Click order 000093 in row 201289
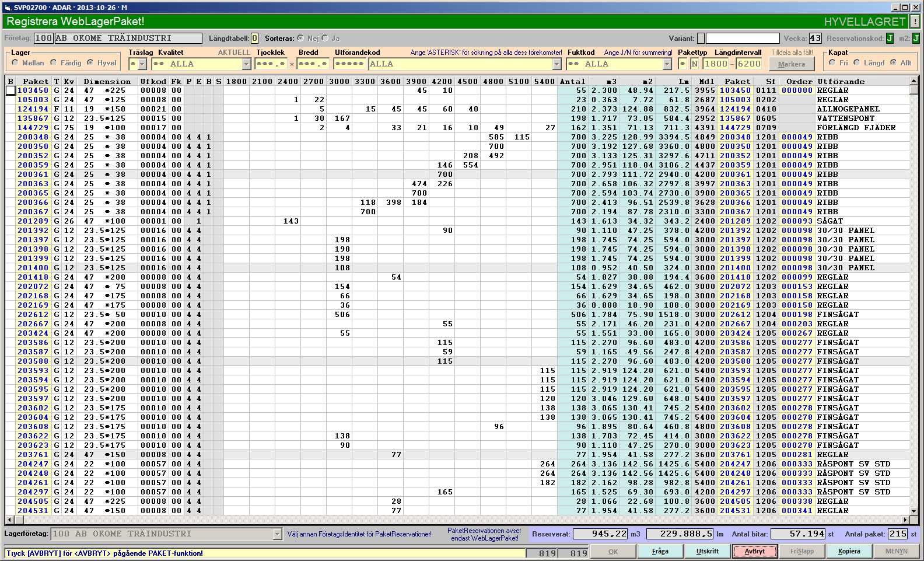 [797, 221]
